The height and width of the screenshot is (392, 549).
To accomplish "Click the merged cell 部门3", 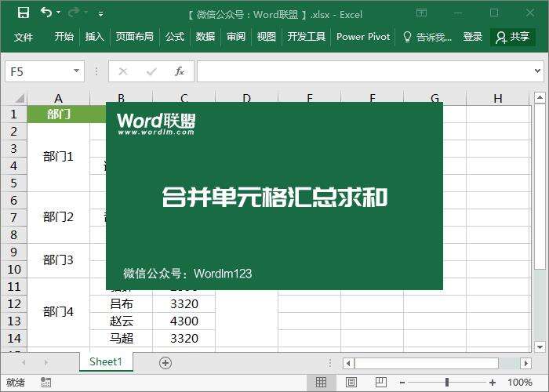I will point(59,260).
